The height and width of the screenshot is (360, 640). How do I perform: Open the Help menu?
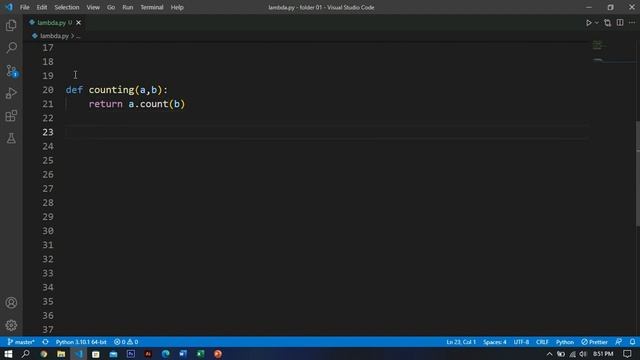[x=177, y=7]
